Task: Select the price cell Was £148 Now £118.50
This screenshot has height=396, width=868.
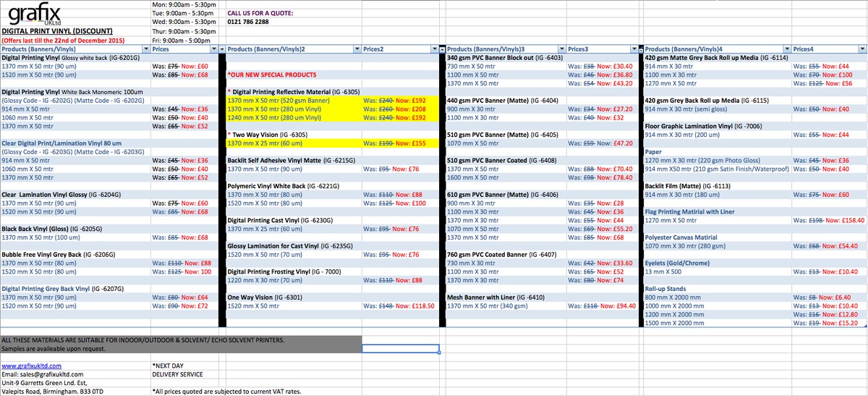Action: pos(399,306)
